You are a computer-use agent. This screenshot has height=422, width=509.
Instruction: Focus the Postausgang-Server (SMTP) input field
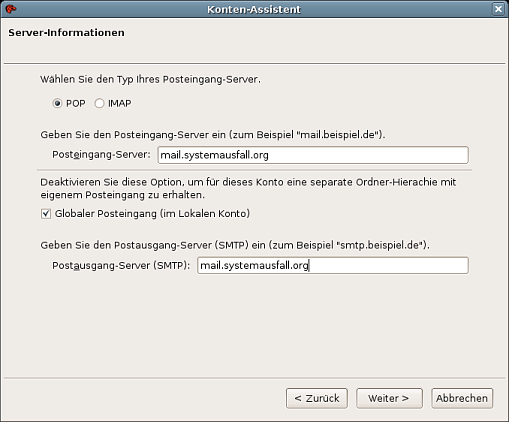(333, 265)
